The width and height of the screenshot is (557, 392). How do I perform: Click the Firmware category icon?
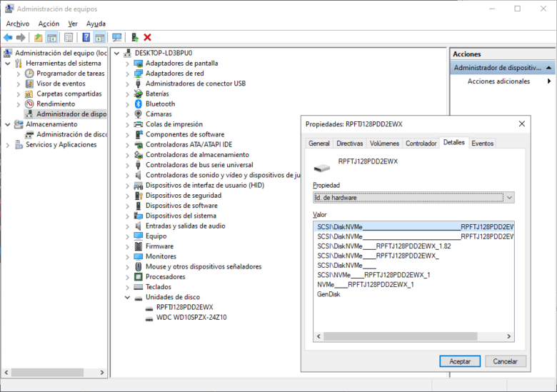click(x=139, y=246)
